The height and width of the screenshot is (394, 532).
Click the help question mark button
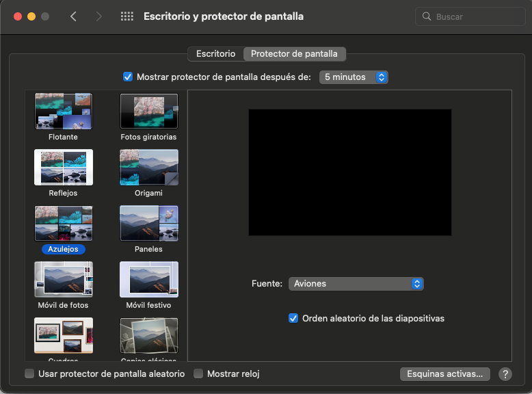pos(505,374)
